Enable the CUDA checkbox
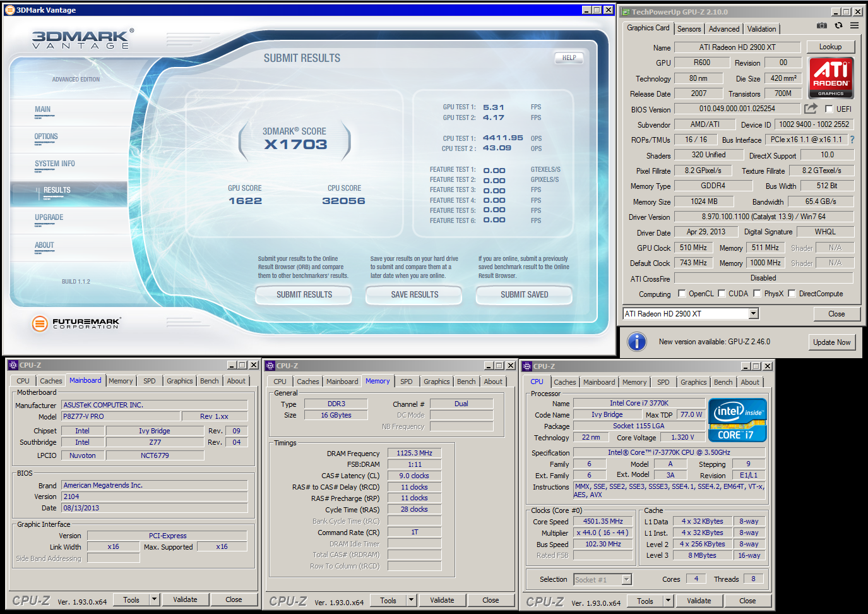The width and height of the screenshot is (868, 614). pyautogui.click(x=722, y=294)
